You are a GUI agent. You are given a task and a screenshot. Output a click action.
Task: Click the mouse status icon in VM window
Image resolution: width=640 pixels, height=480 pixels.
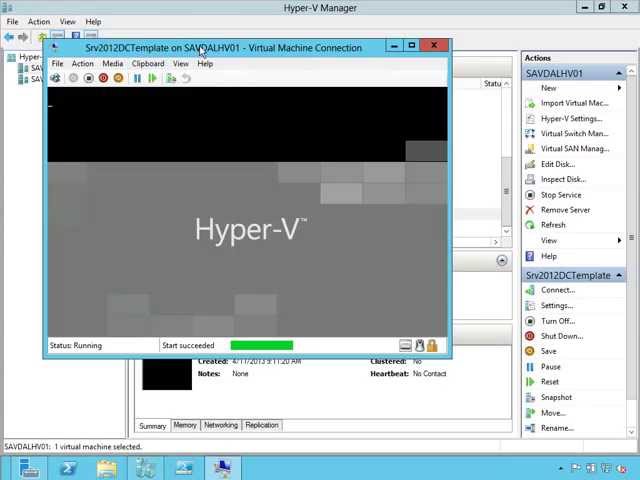point(420,345)
